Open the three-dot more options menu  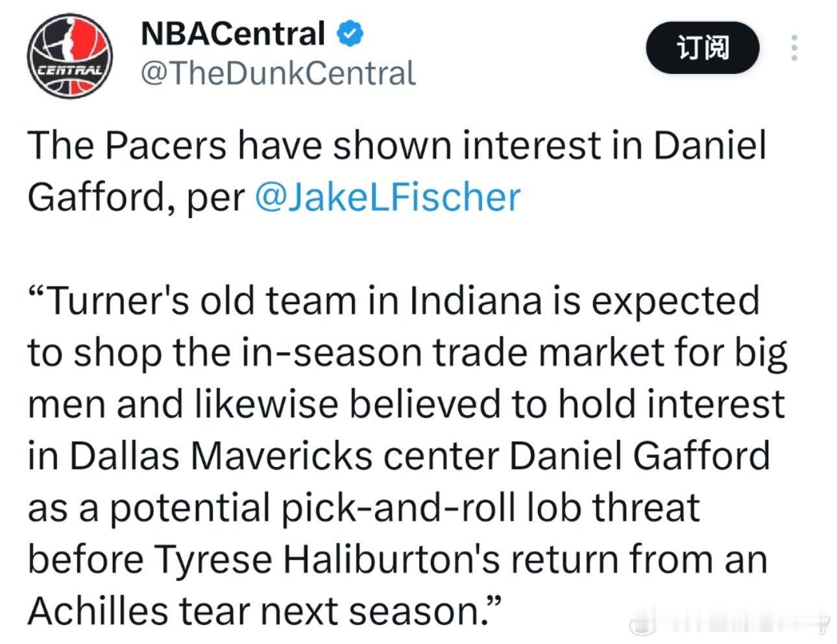pos(794,49)
